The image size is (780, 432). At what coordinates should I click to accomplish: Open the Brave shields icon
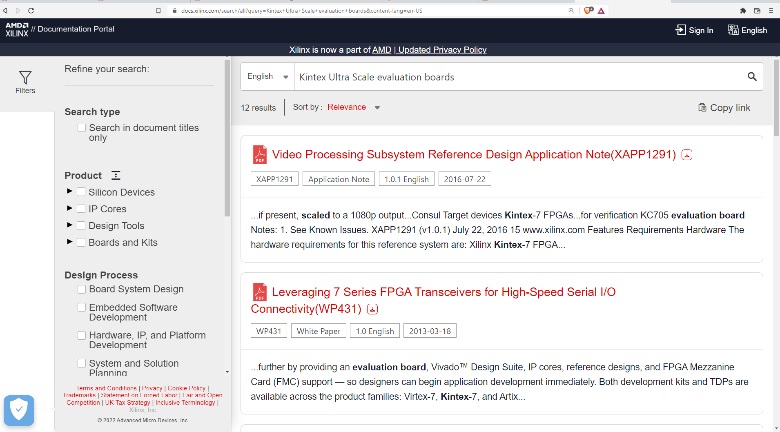pyautogui.click(x=588, y=10)
